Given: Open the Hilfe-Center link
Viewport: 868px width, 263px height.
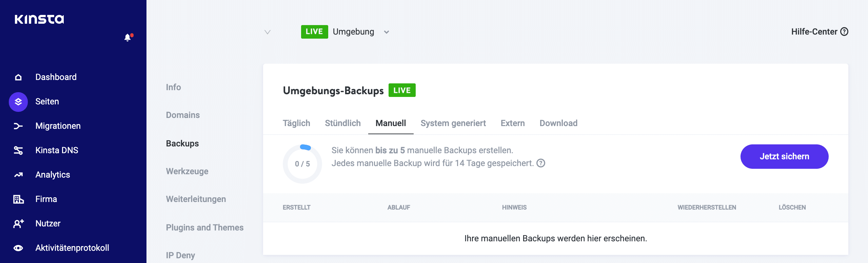Looking at the screenshot, I should 819,32.
